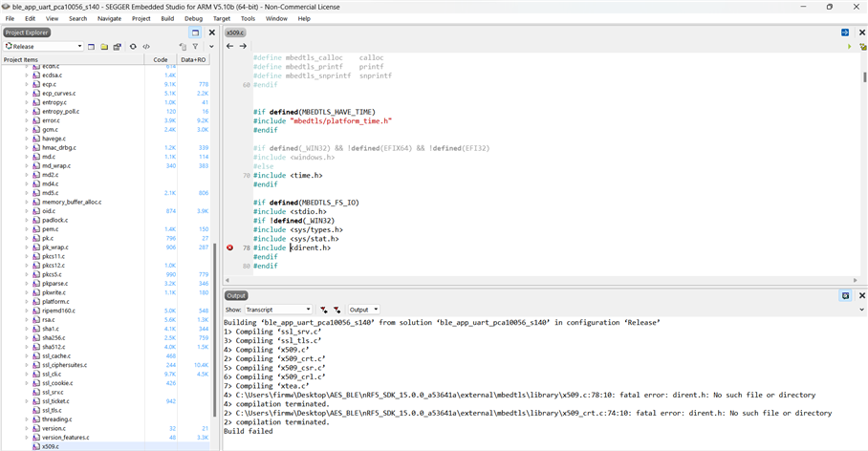Toggle the Project Explorer dock window icon

195,32
